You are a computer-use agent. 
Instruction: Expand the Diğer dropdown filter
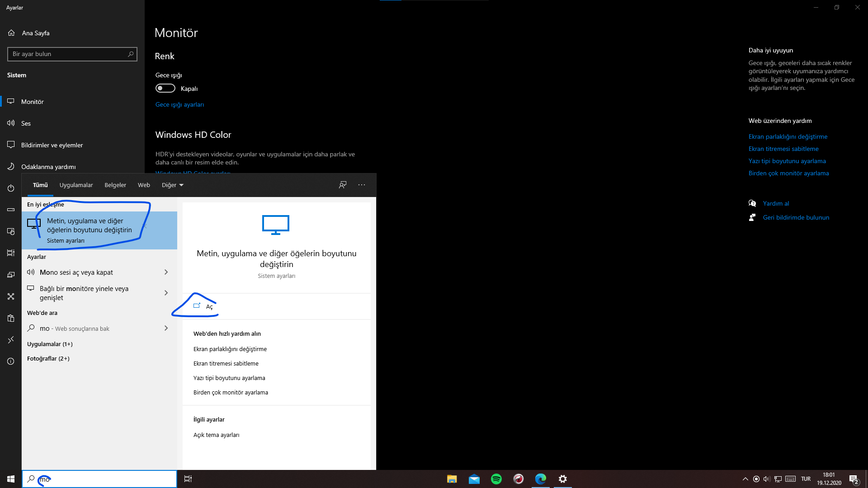pyautogui.click(x=173, y=185)
